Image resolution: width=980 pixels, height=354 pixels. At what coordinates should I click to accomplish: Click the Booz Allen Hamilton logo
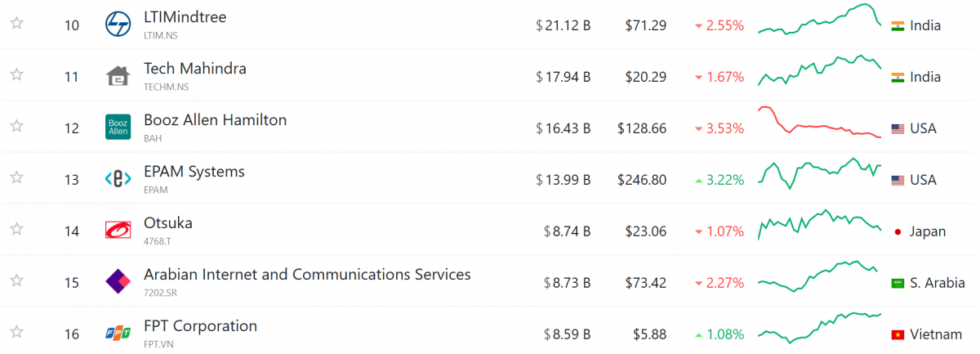click(118, 128)
